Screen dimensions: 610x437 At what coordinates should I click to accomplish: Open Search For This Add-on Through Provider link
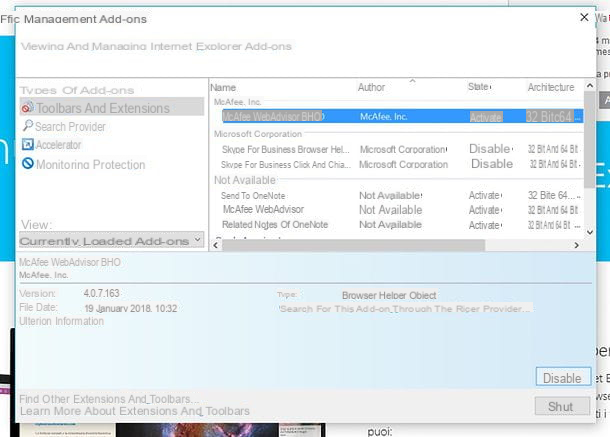[405, 309]
